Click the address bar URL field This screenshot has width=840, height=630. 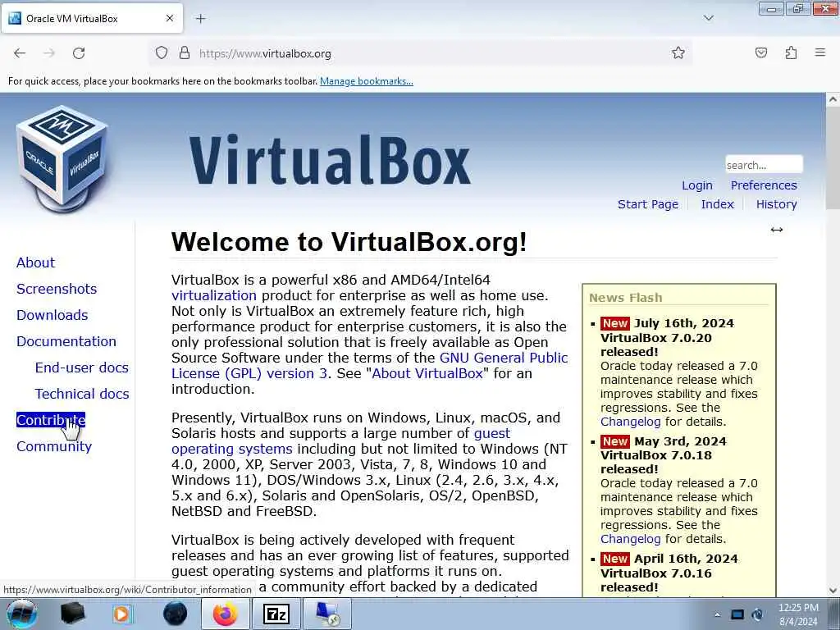tap(421, 53)
